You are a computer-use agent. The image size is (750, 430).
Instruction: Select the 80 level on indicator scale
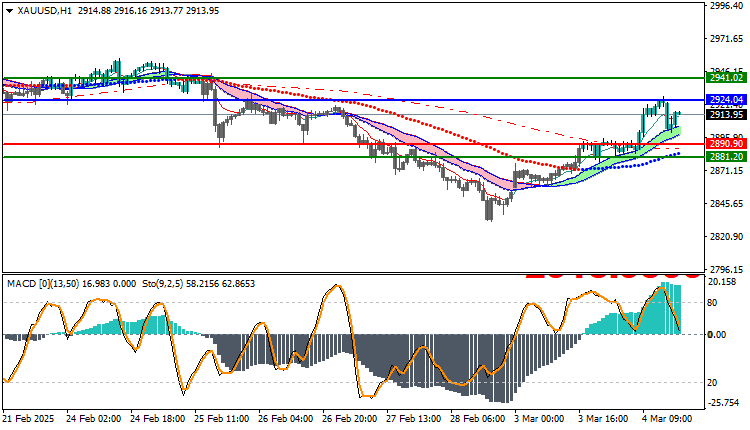(712, 302)
